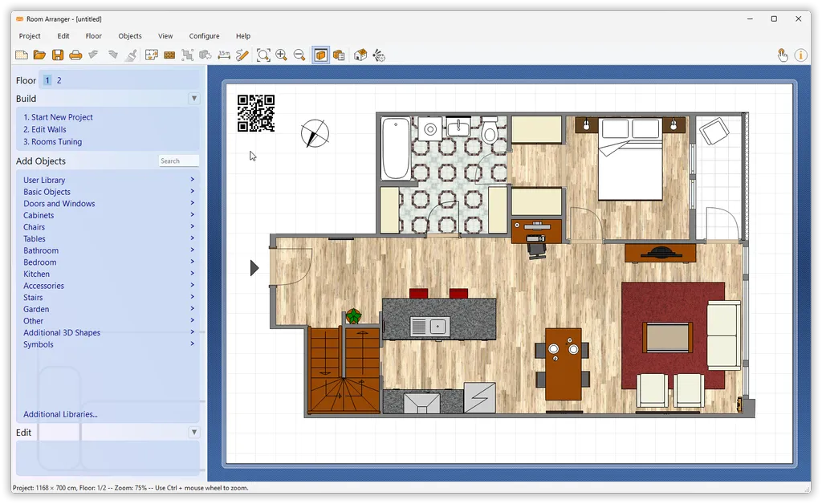The height and width of the screenshot is (504, 822).
Task: Expand the Additional 3D Shapes category
Action: 108,333
